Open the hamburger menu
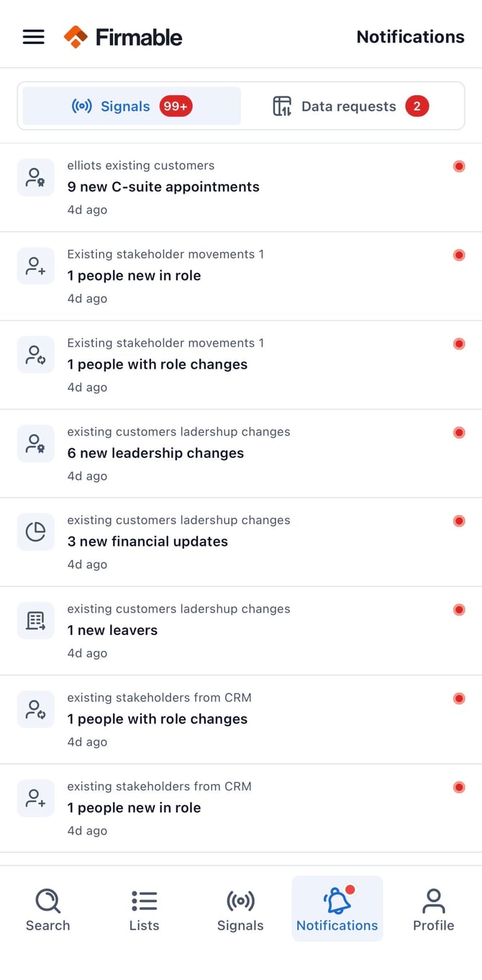Image resolution: width=482 pixels, height=980 pixels. click(34, 37)
